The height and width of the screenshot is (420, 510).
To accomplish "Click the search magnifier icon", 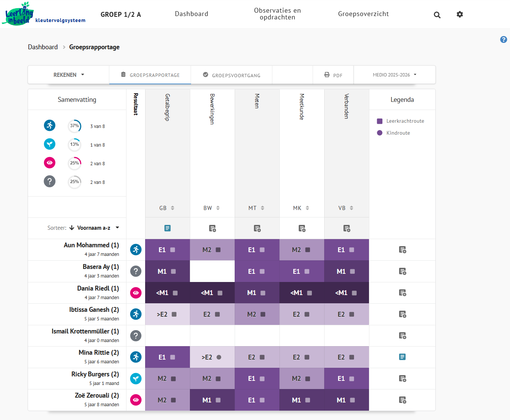I will click(x=437, y=15).
